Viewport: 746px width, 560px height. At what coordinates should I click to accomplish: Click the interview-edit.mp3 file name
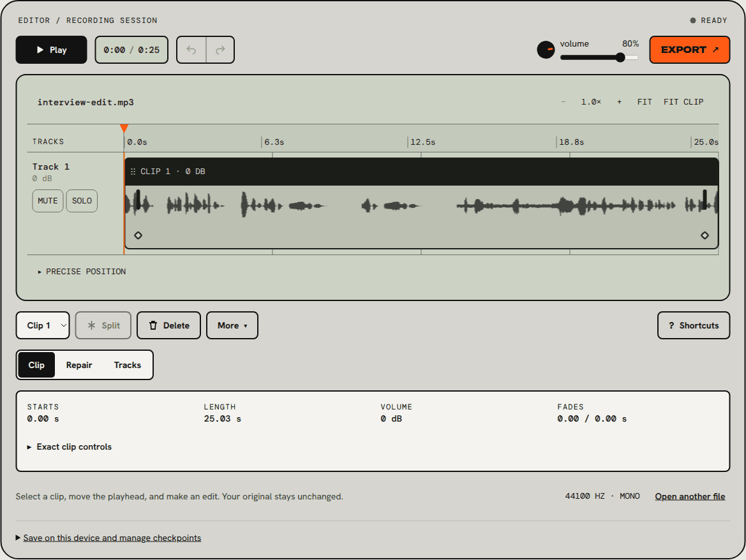pos(86,102)
